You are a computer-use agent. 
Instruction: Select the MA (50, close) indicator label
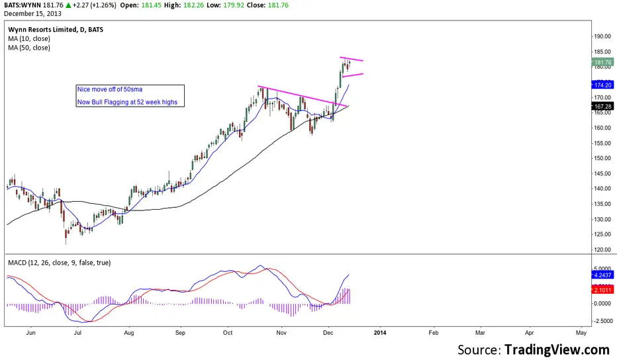[29, 48]
